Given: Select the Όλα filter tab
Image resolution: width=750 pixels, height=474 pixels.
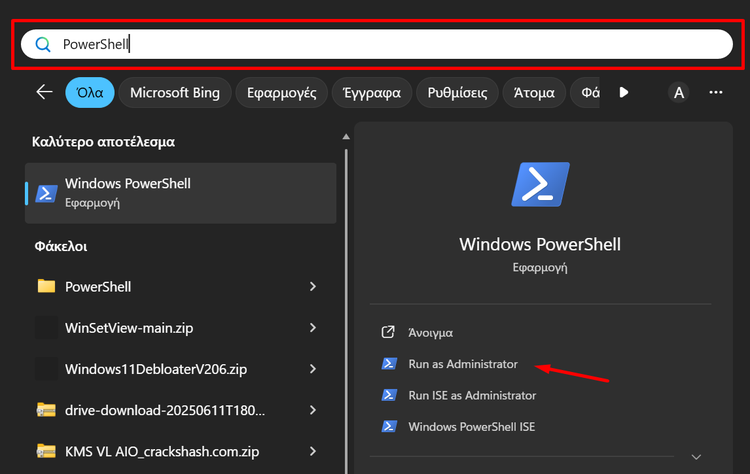Looking at the screenshot, I should click(x=88, y=93).
